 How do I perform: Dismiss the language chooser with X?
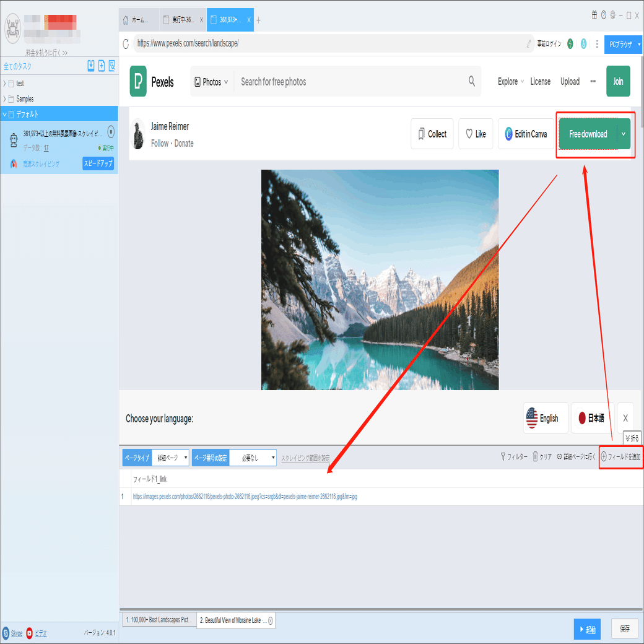[x=625, y=418]
